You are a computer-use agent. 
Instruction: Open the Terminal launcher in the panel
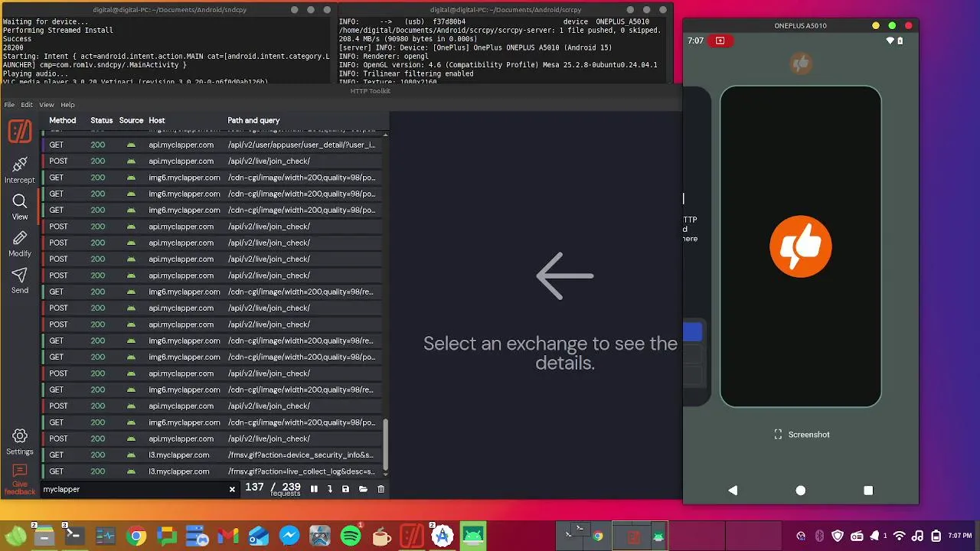click(74, 536)
